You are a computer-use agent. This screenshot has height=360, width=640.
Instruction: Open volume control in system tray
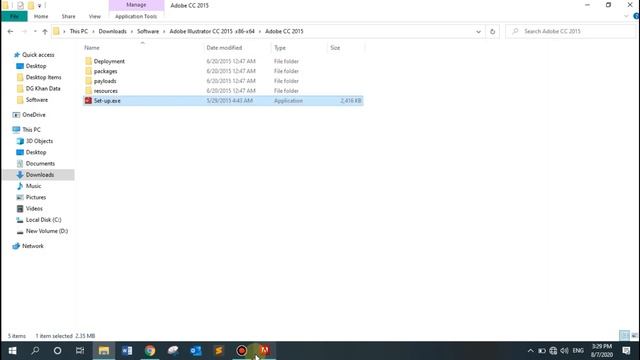pyautogui.click(x=564, y=351)
